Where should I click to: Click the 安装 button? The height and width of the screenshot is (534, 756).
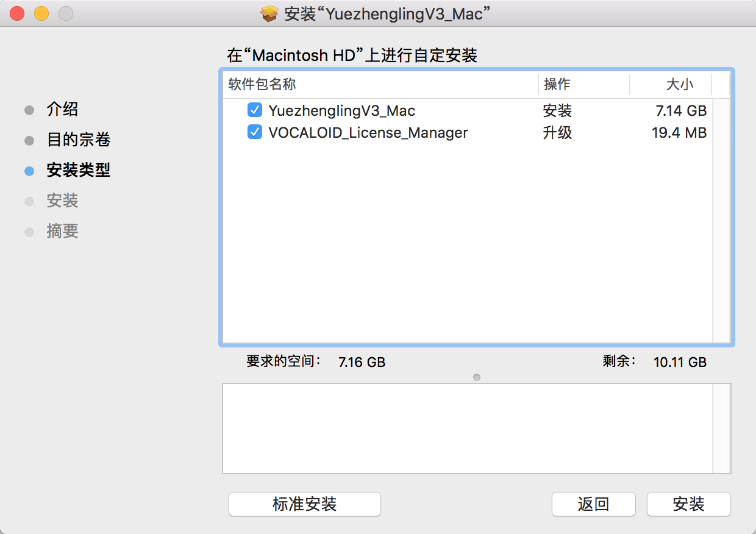(688, 504)
